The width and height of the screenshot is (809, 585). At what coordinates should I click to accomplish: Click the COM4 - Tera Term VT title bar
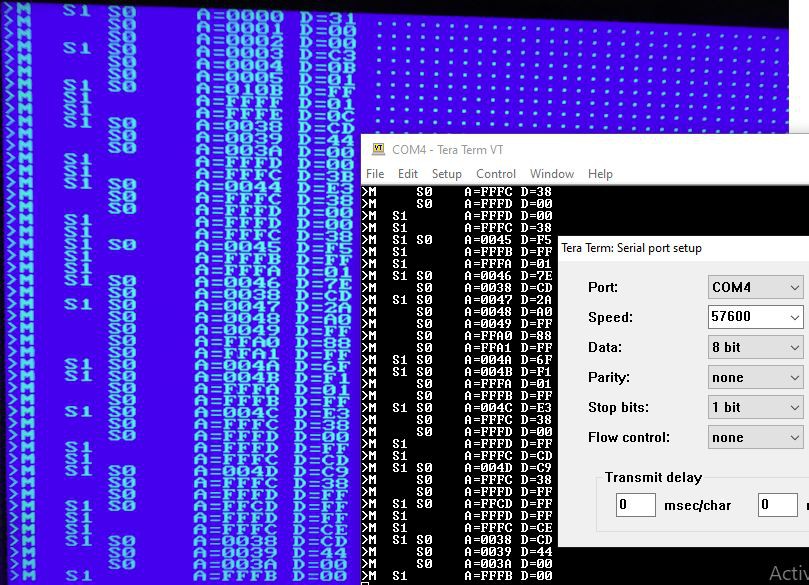[x=585, y=150]
